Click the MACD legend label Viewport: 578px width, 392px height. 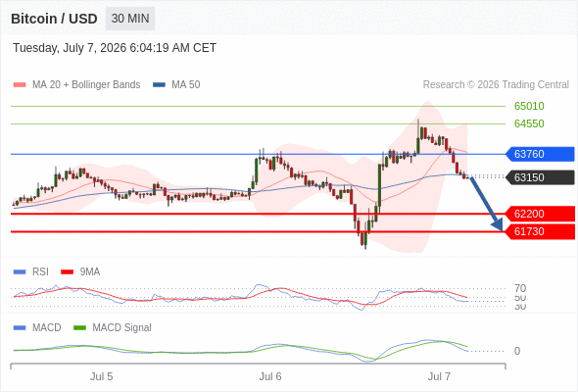click(x=47, y=327)
